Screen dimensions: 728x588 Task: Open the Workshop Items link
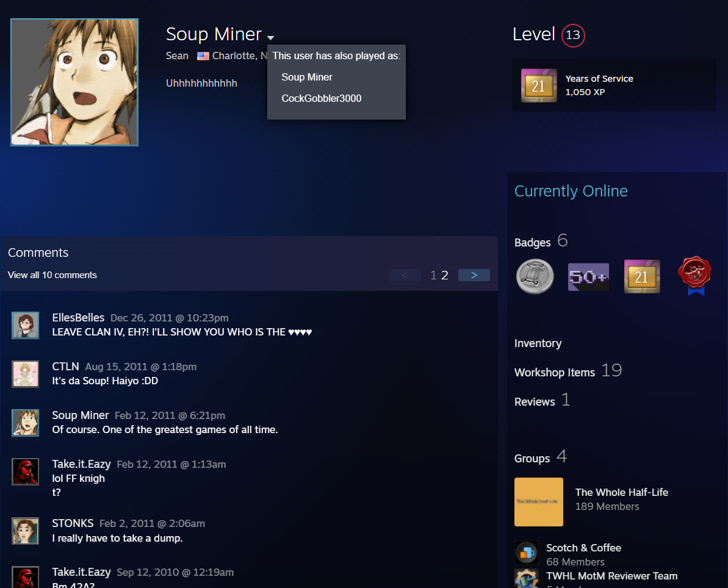[554, 372]
